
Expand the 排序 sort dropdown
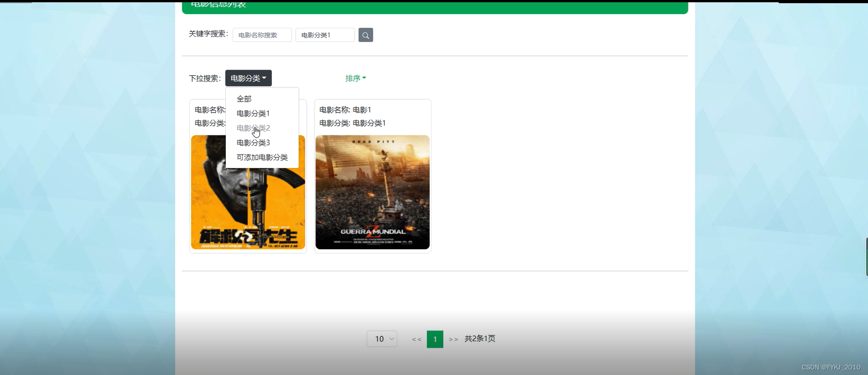355,78
